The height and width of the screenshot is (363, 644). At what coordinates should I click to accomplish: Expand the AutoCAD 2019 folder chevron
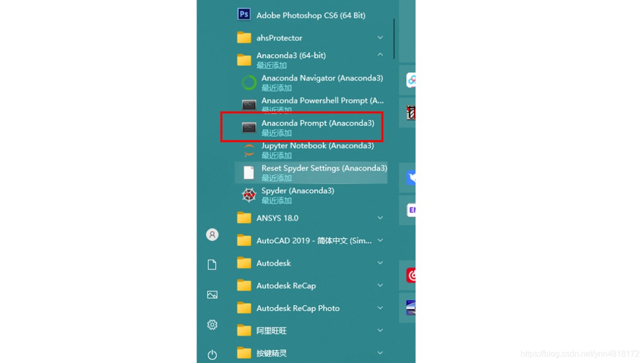click(x=380, y=240)
